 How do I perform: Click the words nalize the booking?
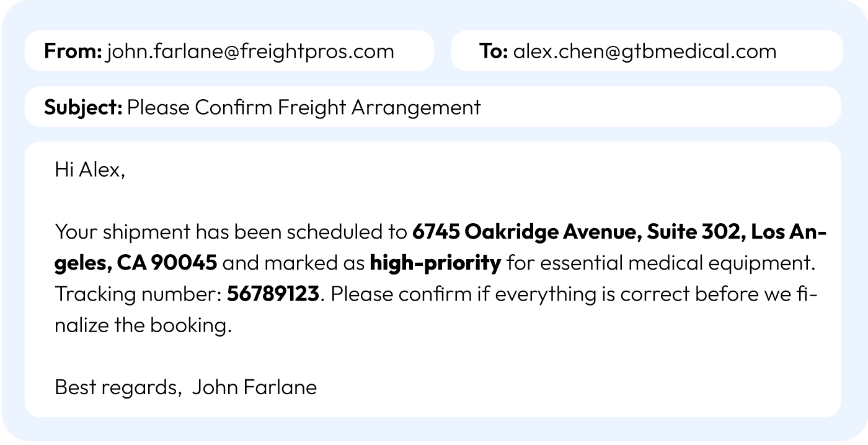(x=143, y=325)
